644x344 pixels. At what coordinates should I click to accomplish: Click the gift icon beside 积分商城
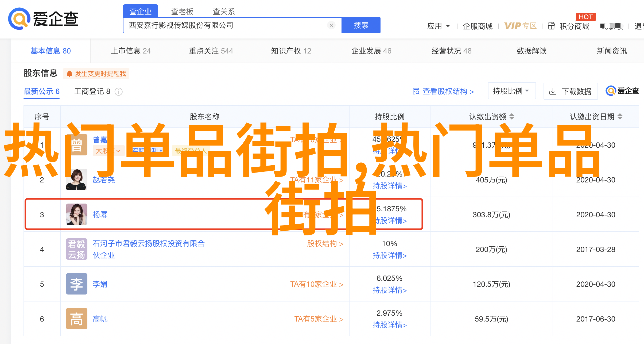pyautogui.click(x=551, y=26)
